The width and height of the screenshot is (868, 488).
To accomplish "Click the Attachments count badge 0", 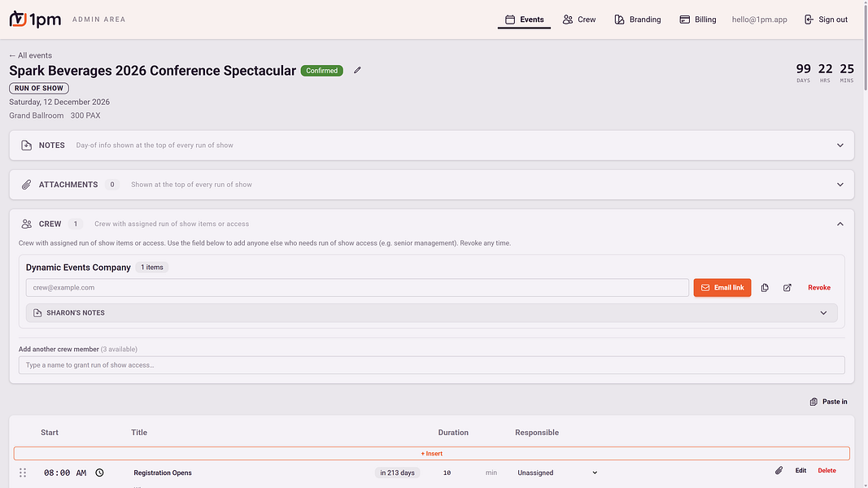I will click(x=111, y=185).
